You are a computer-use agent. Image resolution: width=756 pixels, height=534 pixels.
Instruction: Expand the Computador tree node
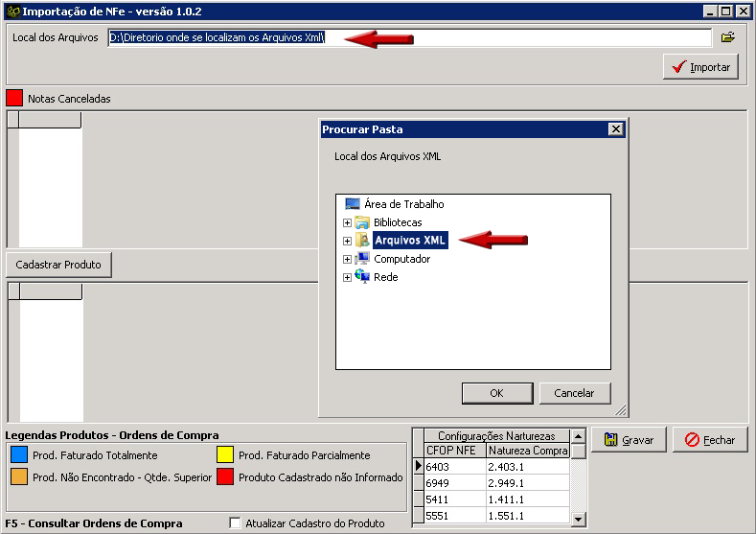point(347,259)
